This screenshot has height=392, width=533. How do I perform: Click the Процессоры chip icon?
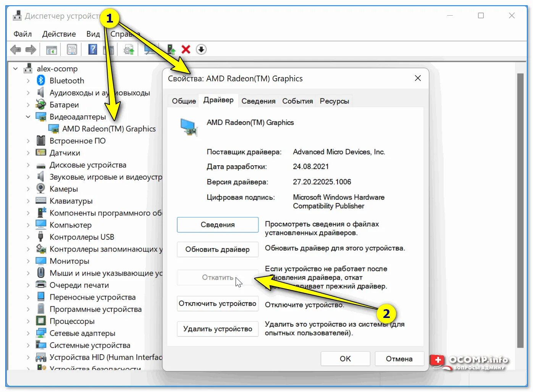tap(41, 321)
